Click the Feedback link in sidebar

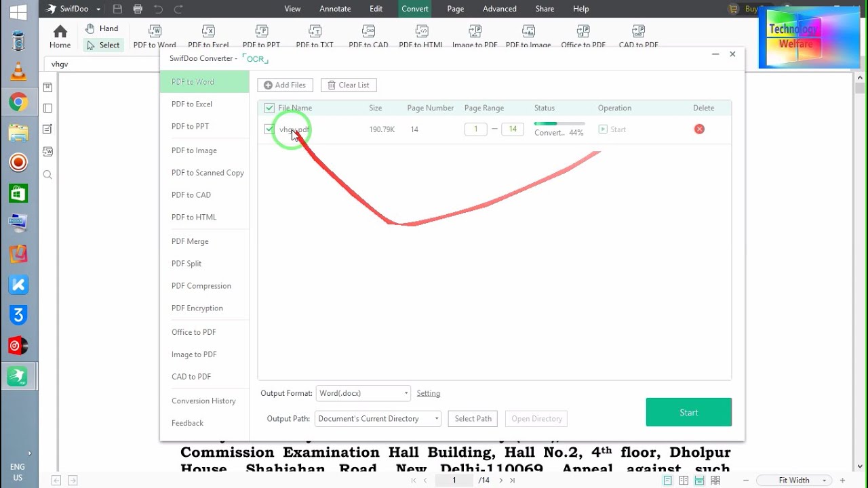(187, 424)
